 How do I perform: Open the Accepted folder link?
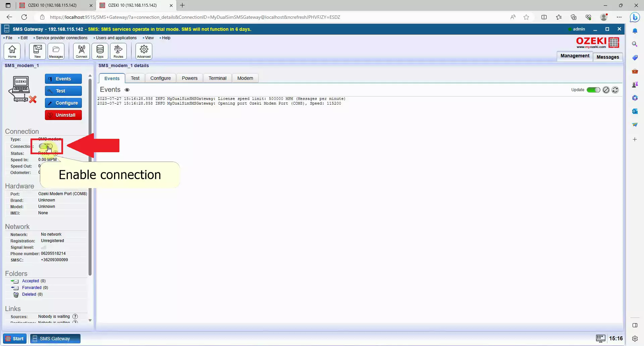pyautogui.click(x=31, y=281)
